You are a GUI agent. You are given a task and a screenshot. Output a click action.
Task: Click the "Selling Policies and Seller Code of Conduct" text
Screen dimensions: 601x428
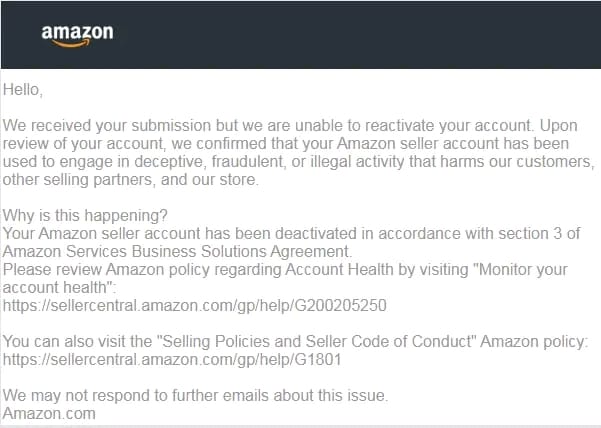pos(319,341)
